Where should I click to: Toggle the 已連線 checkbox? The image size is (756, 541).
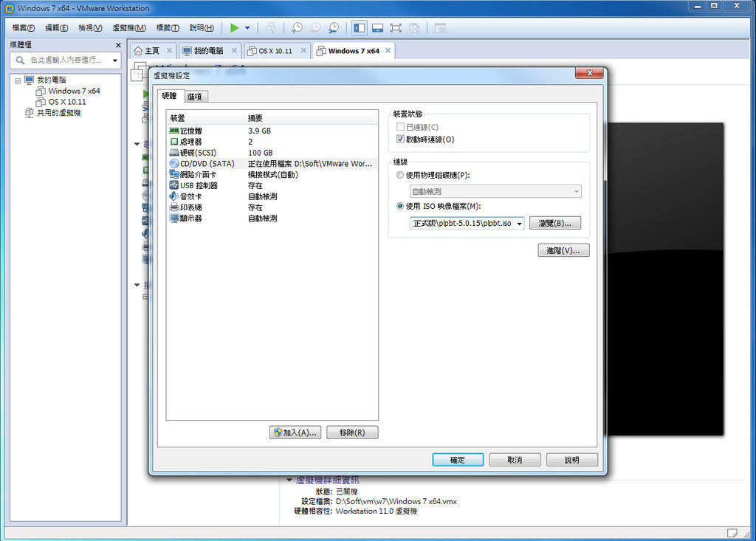tap(400, 127)
